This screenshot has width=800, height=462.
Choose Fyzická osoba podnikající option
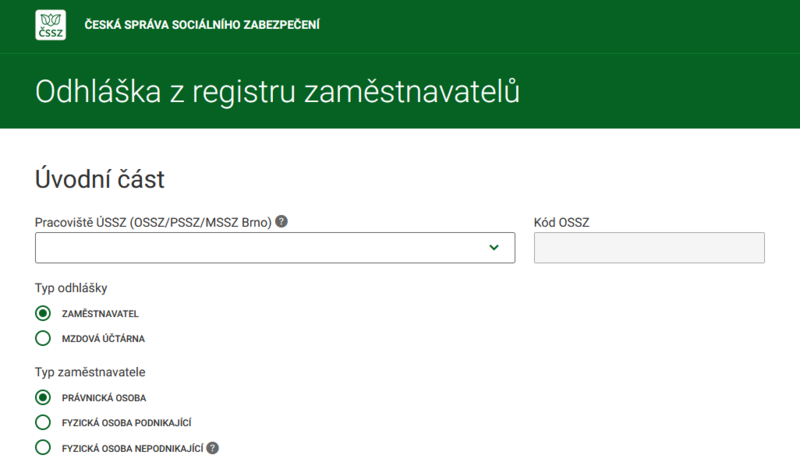pos(43,422)
